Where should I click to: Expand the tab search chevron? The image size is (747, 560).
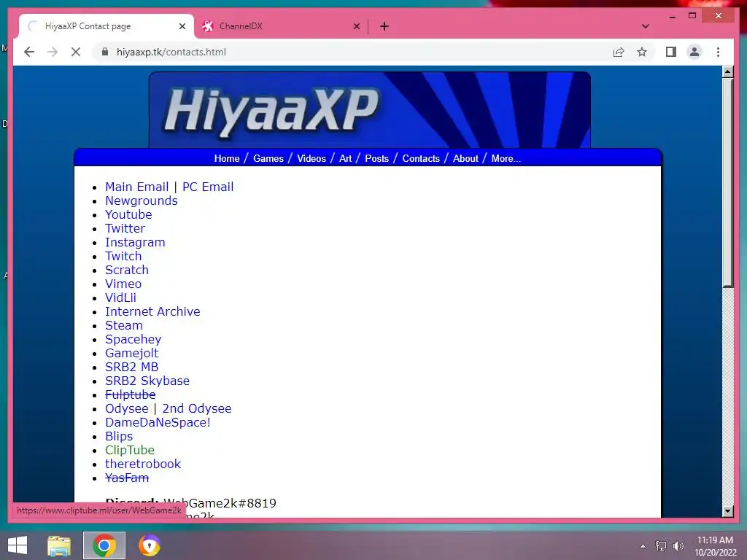click(x=645, y=26)
